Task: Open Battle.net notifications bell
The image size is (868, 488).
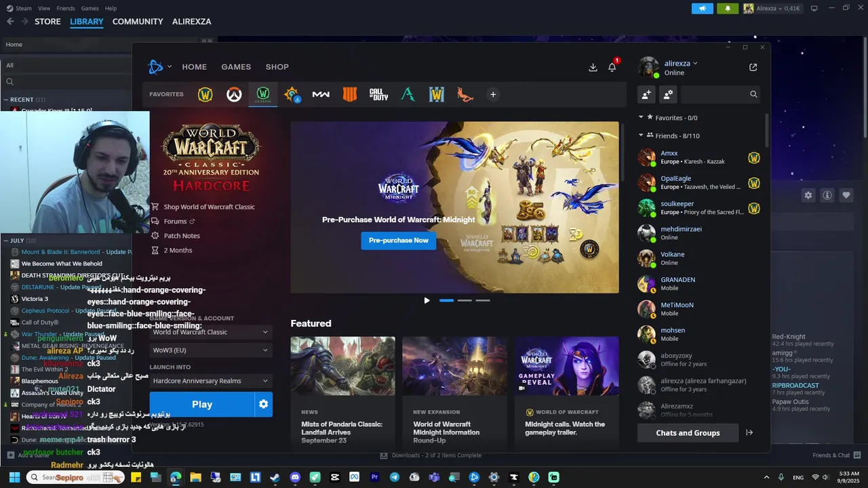Action: pyautogui.click(x=612, y=67)
